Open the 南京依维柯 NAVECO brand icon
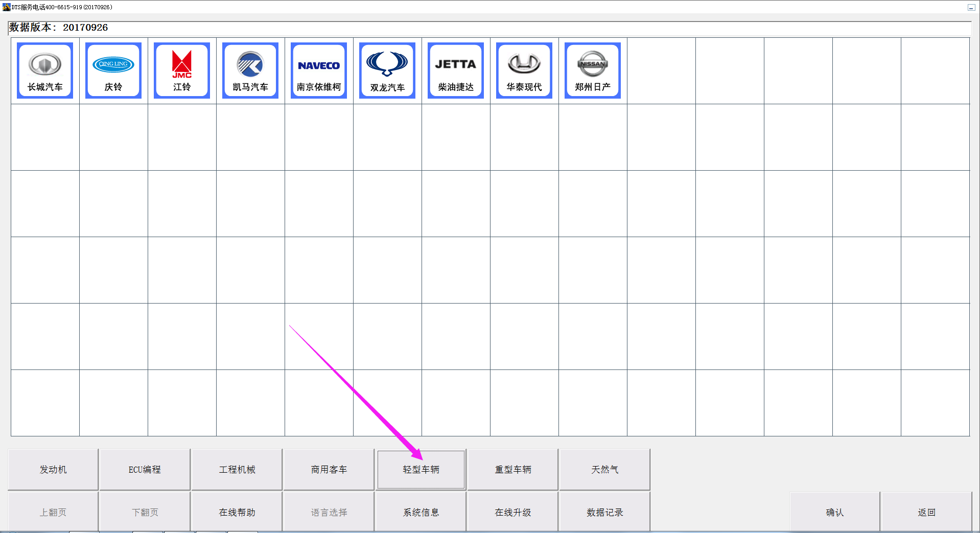Image resolution: width=980 pixels, height=533 pixels. point(319,71)
